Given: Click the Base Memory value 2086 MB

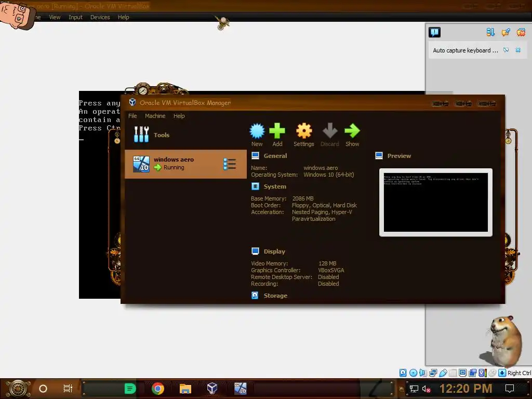Looking at the screenshot, I should coord(303,198).
